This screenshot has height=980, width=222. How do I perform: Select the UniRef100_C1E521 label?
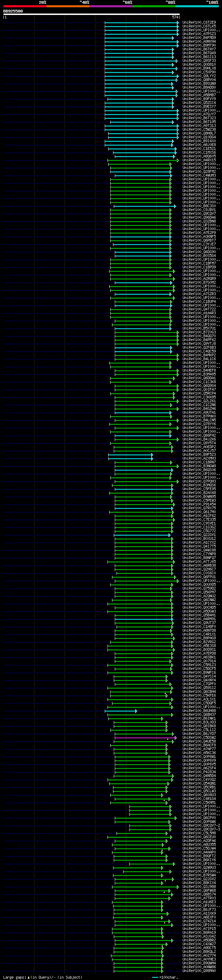pyautogui.click(x=199, y=148)
